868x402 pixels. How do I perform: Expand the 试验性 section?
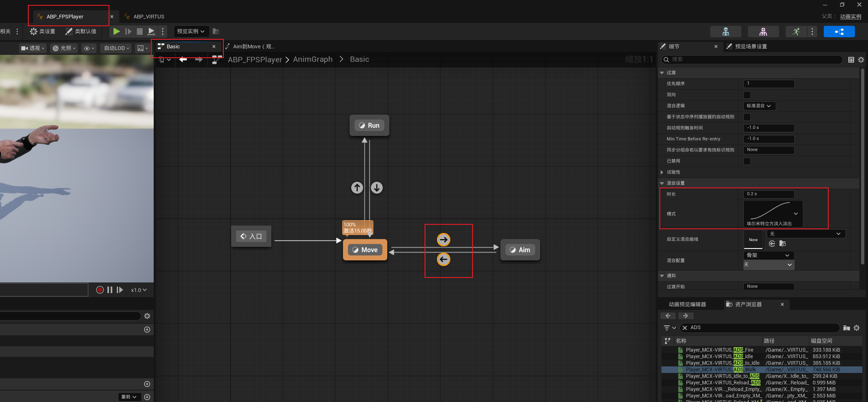coord(662,172)
